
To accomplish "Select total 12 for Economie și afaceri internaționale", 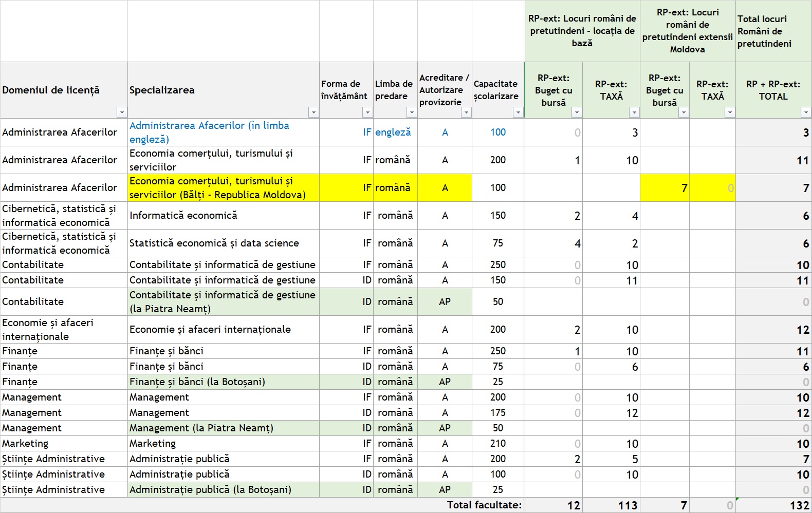I will (x=774, y=330).
